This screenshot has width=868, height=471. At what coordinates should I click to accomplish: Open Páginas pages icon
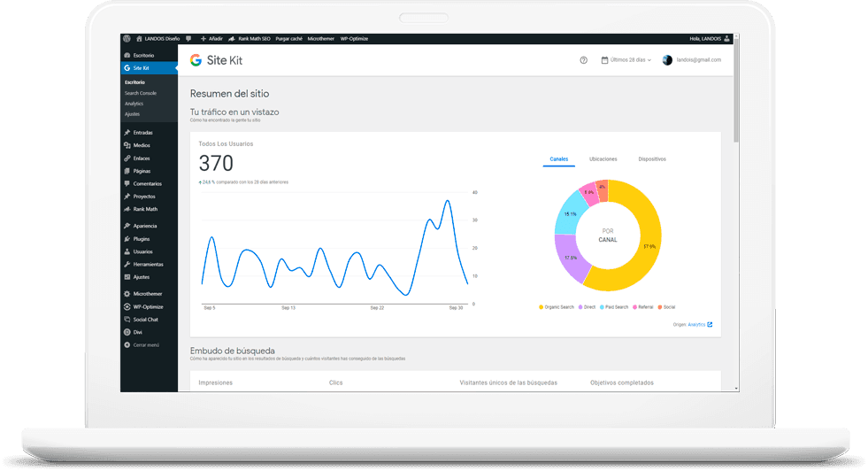click(127, 171)
